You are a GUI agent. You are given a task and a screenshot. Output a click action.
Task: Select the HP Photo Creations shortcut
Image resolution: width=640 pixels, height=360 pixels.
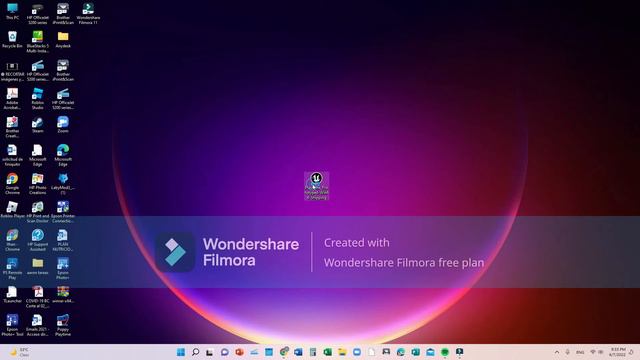[x=38, y=184]
